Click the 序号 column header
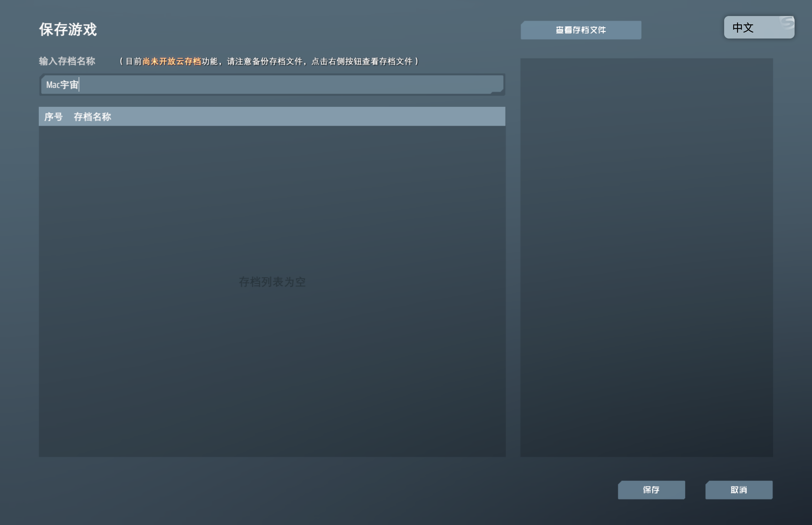This screenshot has width=812, height=525. tap(54, 117)
